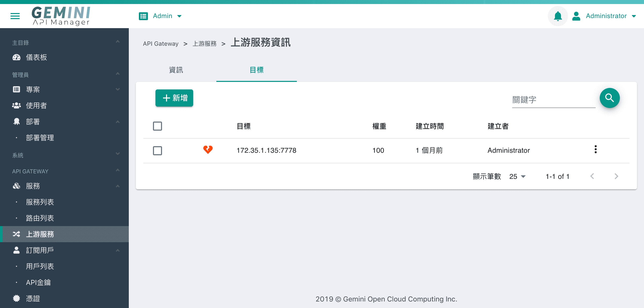The height and width of the screenshot is (308, 644).
Task: Open 部署管理 in the sidebar
Action: point(40,138)
